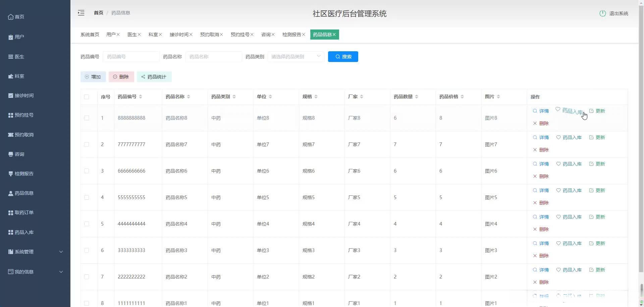Click inside the 药品编号 input field
The image size is (644, 307).
(x=131, y=56)
